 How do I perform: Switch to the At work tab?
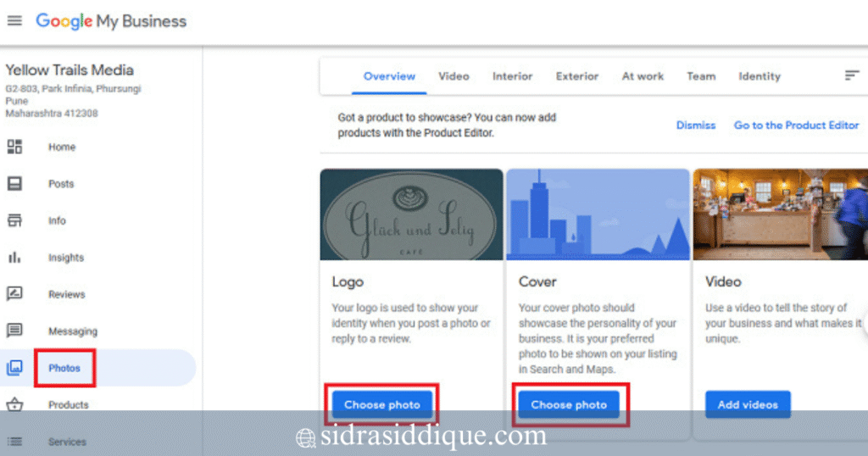click(643, 76)
